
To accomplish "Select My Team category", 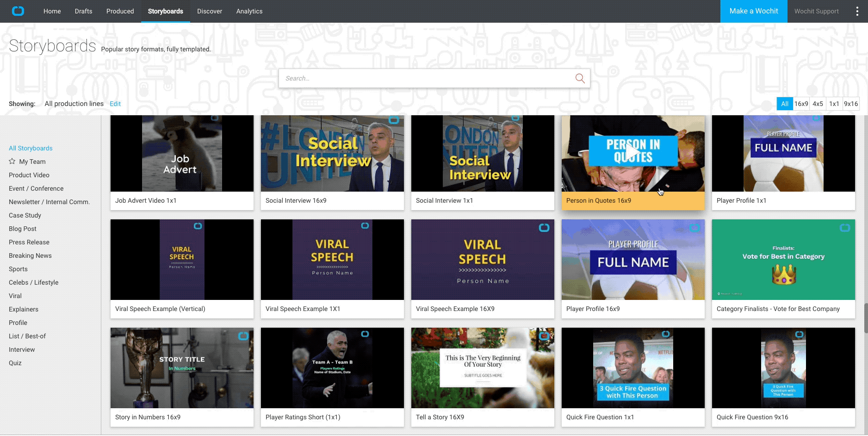I will pyautogui.click(x=32, y=162).
